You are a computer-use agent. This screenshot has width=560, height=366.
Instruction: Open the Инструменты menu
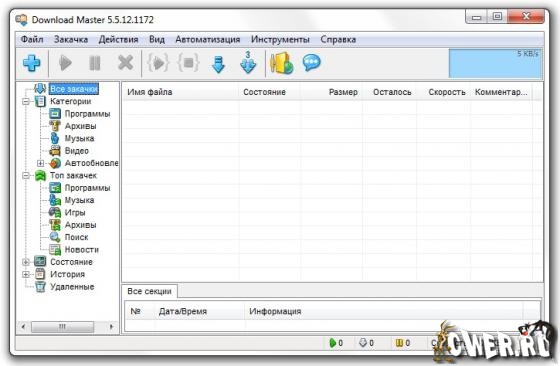tap(280, 39)
